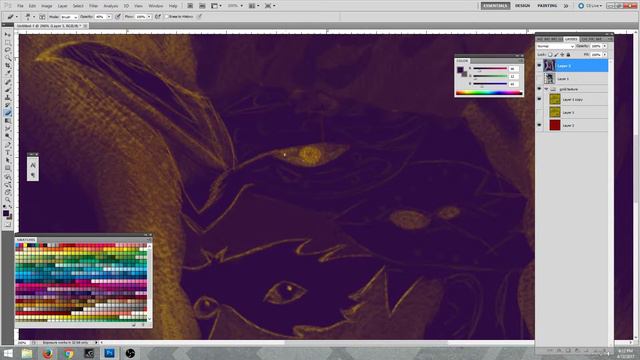Pick a color from the spectrum ramp
The width and height of the screenshot is (640, 360).
(x=489, y=93)
